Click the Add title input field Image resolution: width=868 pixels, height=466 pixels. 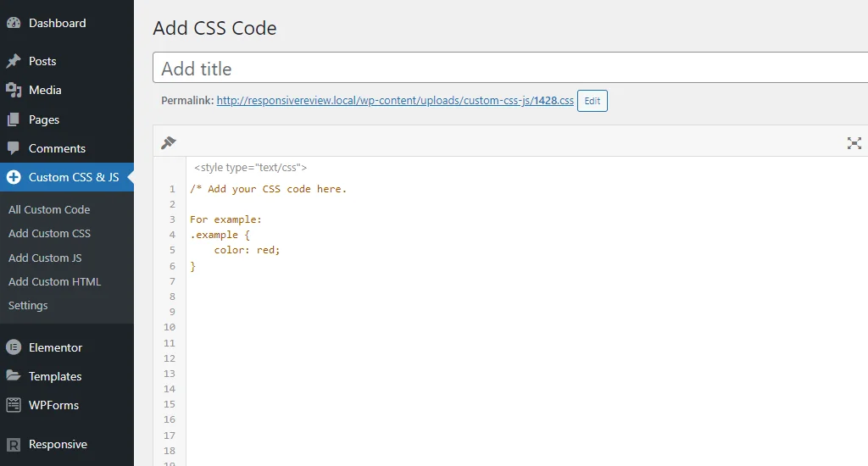point(510,68)
